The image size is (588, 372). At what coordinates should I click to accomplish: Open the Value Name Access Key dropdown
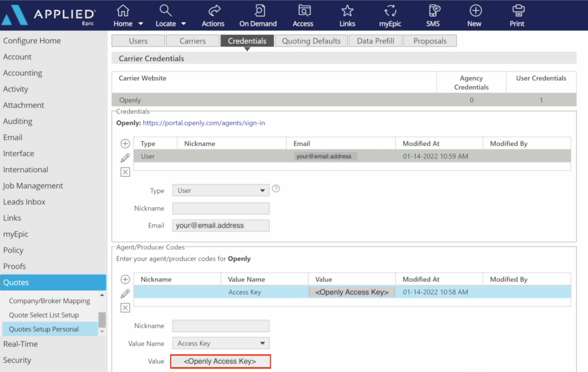(262, 343)
